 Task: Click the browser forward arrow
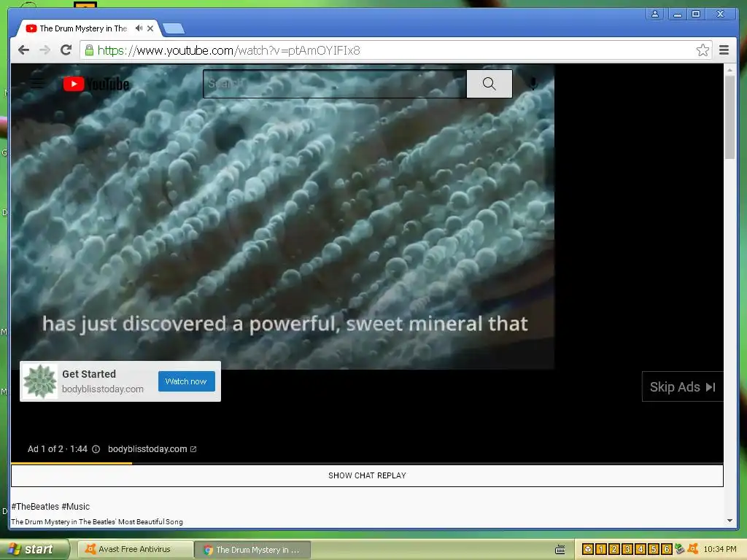(x=44, y=50)
